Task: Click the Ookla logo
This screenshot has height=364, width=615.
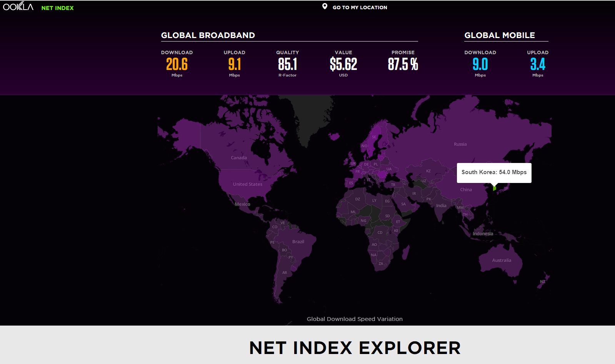Action: pos(18,6)
